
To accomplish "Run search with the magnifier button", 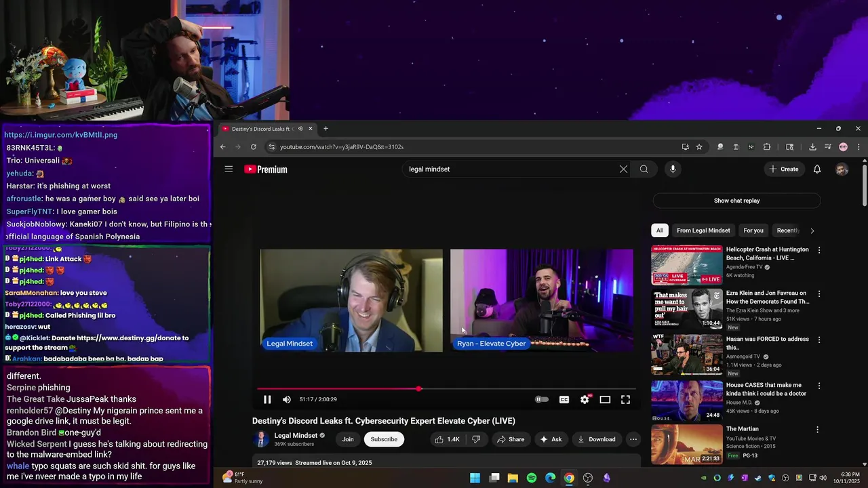I will [x=644, y=169].
